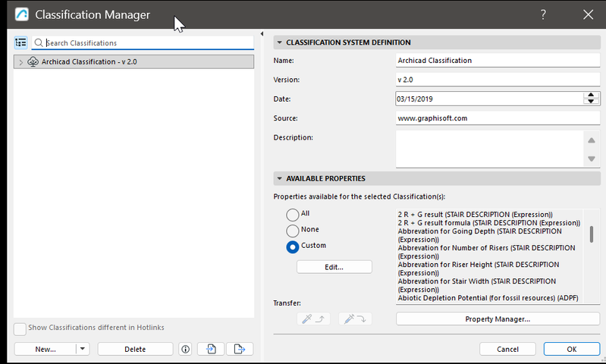Click the magnifier icon in search field
606x364 pixels.
(39, 42)
